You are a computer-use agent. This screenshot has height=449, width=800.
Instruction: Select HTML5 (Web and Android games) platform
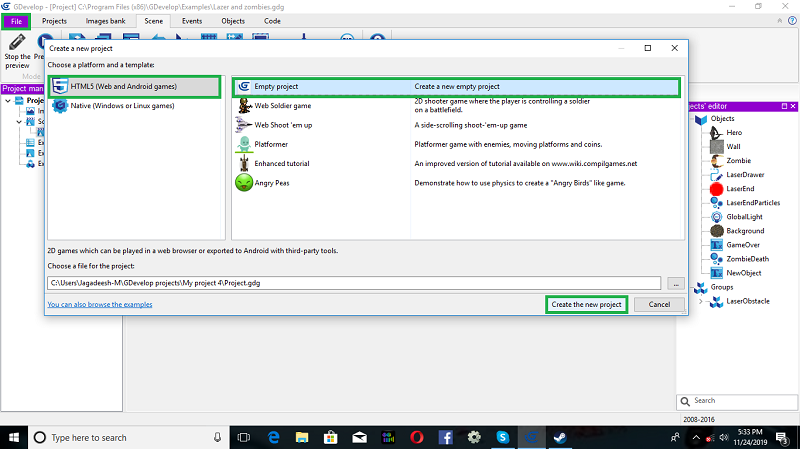pos(135,87)
